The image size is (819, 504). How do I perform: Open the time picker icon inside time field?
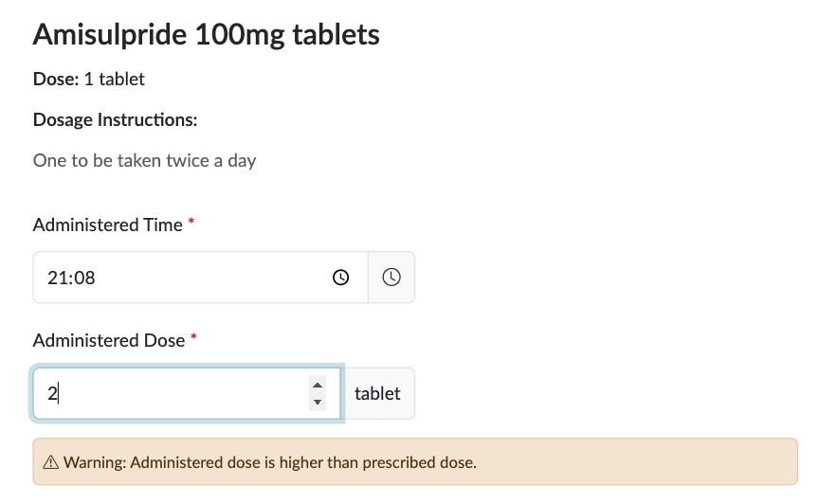click(x=340, y=278)
